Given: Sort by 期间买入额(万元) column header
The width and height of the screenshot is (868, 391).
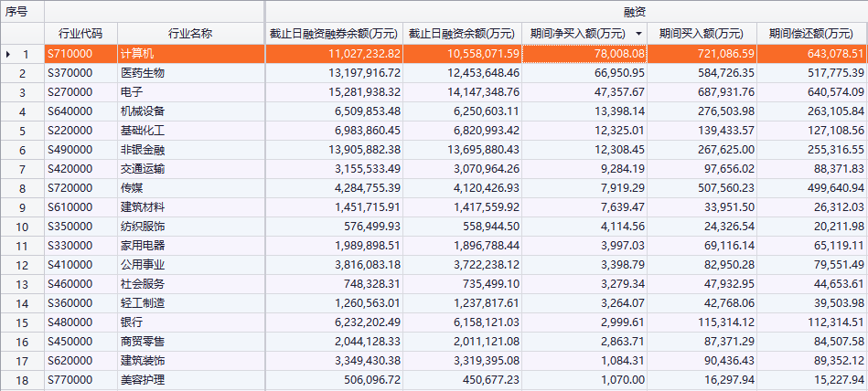Looking at the screenshot, I should (x=702, y=34).
